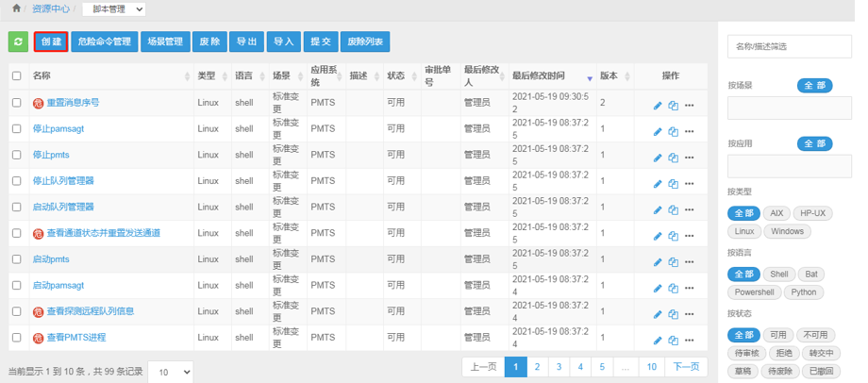This screenshot has width=868, height=383.
Task: Open more actions for 停止pmts row
Action: 689,158
